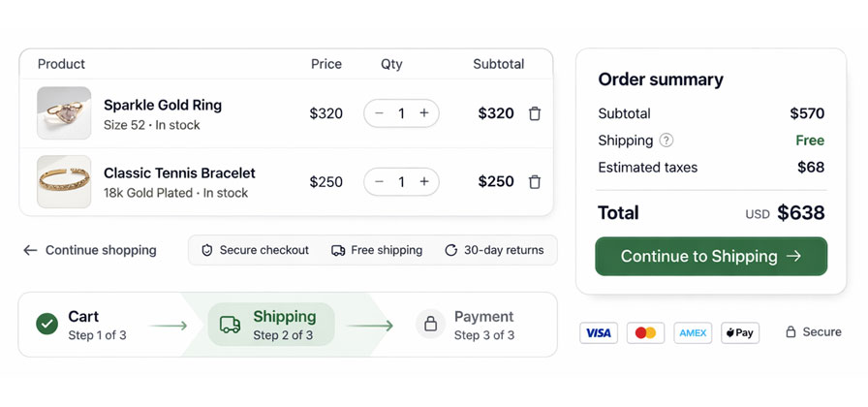
Task: Choose the Mastercard payment icon
Action: 645,332
